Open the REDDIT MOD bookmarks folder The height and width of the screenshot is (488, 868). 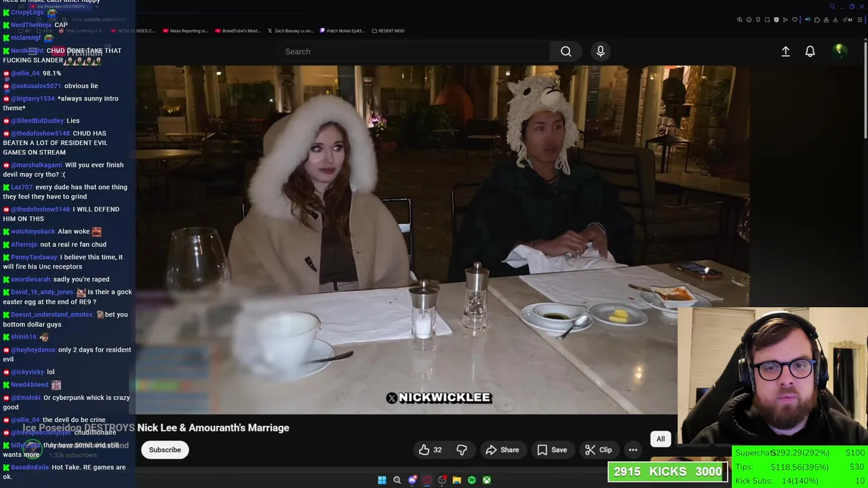388,30
